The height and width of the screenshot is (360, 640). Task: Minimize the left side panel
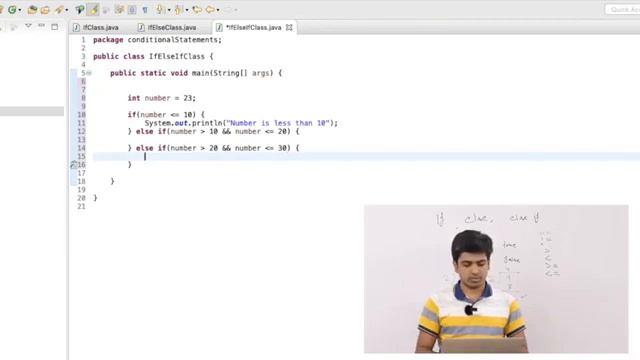tap(41, 26)
